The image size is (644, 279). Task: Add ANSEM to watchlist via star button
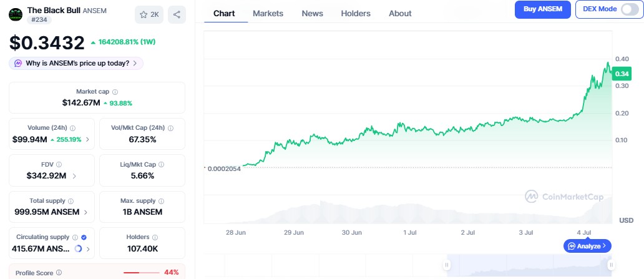(149, 15)
